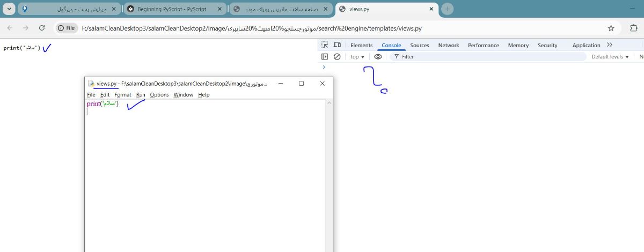Open the Default levels dropdown
This screenshot has width=644, height=252.
(x=610, y=57)
